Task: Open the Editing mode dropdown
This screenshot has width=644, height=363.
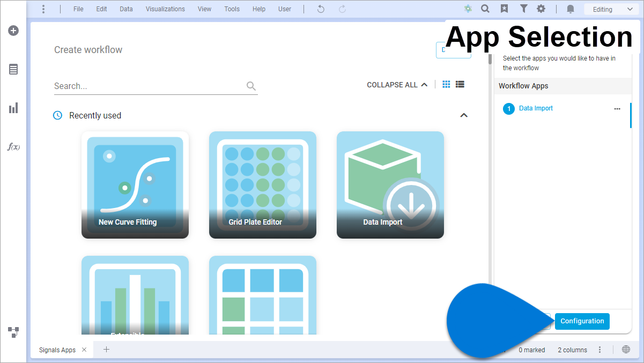Action: [x=612, y=9]
